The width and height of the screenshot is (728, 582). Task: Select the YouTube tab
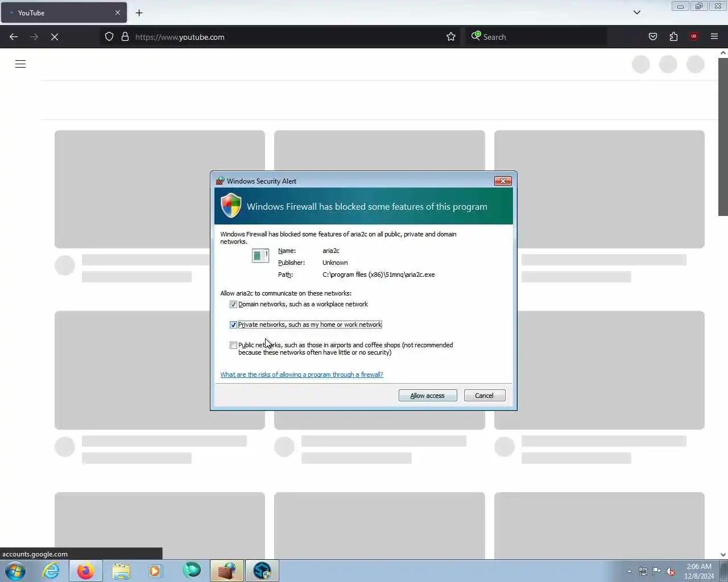coord(64,13)
